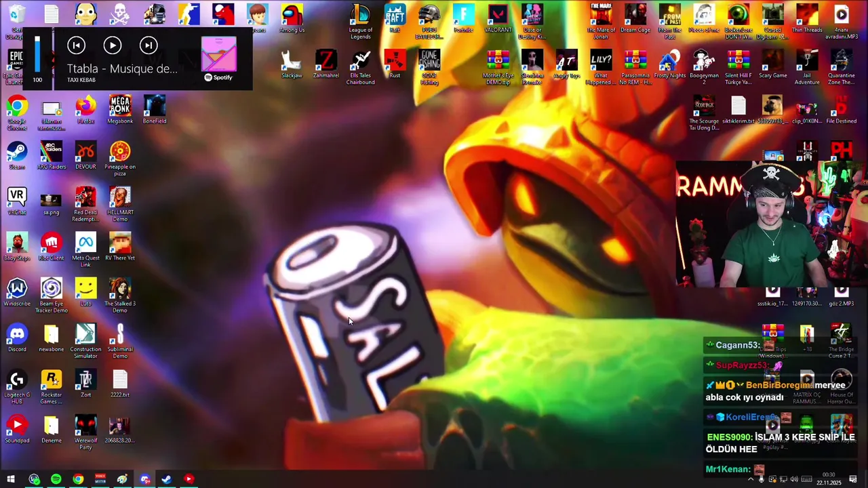Open The Stalked 3 Demo shortcut
Image resolution: width=868 pixels, height=488 pixels.
click(x=120, y=296)
